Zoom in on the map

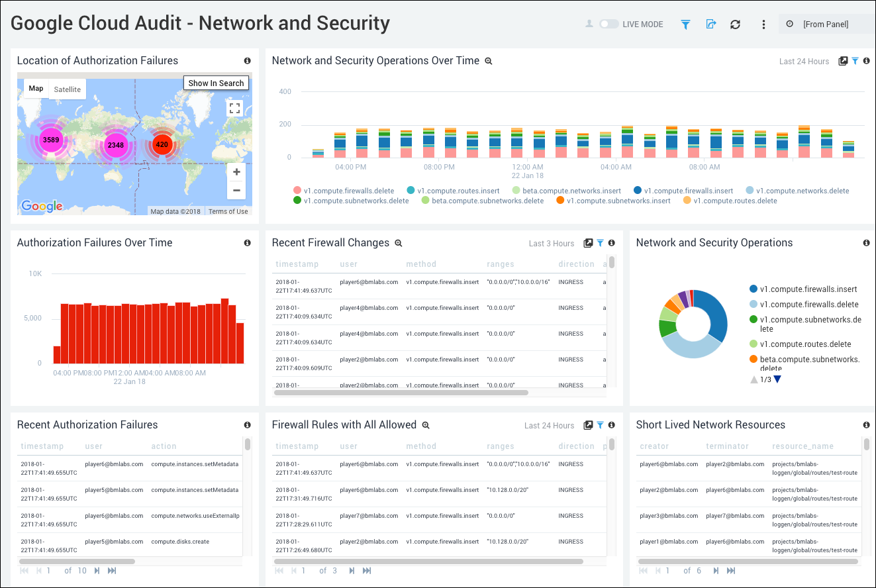[236, 172]
